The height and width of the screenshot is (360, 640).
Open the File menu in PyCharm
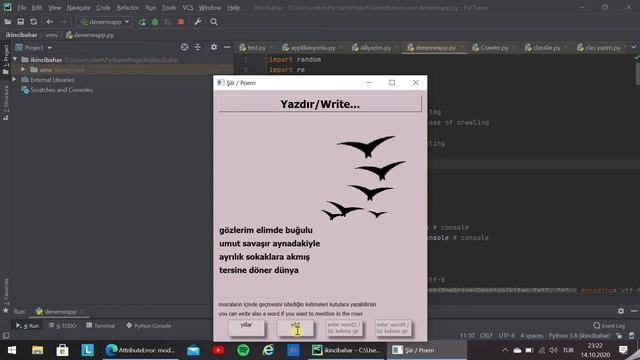click(22, 8)
